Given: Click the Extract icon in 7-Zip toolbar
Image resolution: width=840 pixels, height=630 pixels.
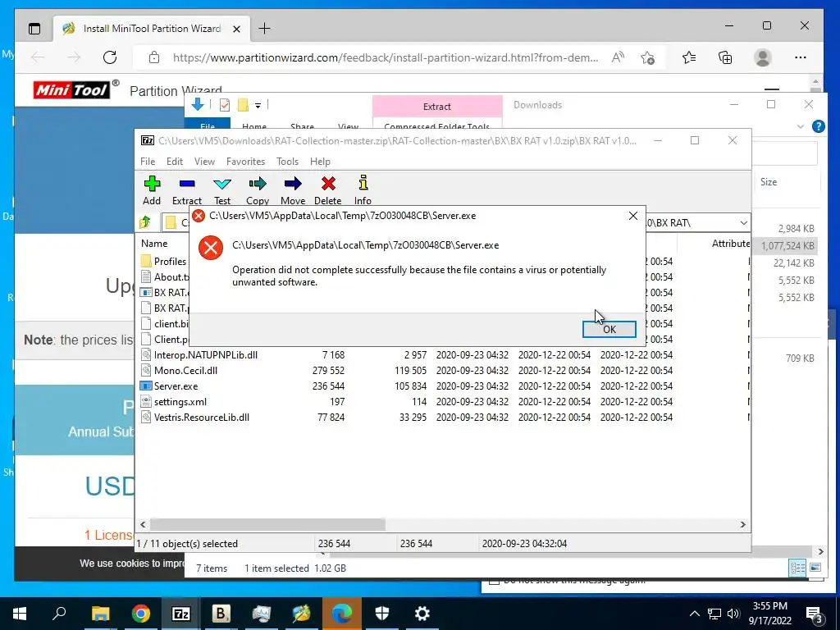Looking at the screenshot, I should tap(186, 190).
